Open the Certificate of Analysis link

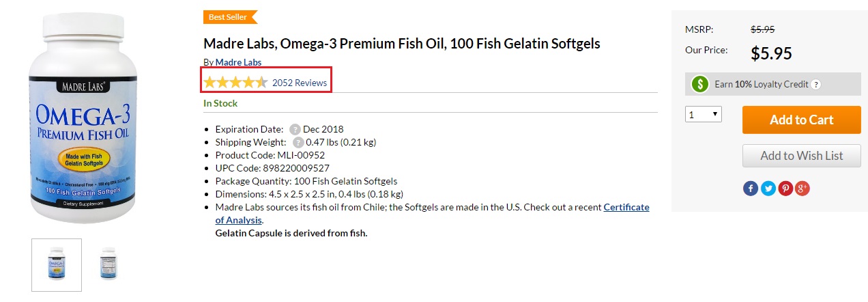(626, 207)
